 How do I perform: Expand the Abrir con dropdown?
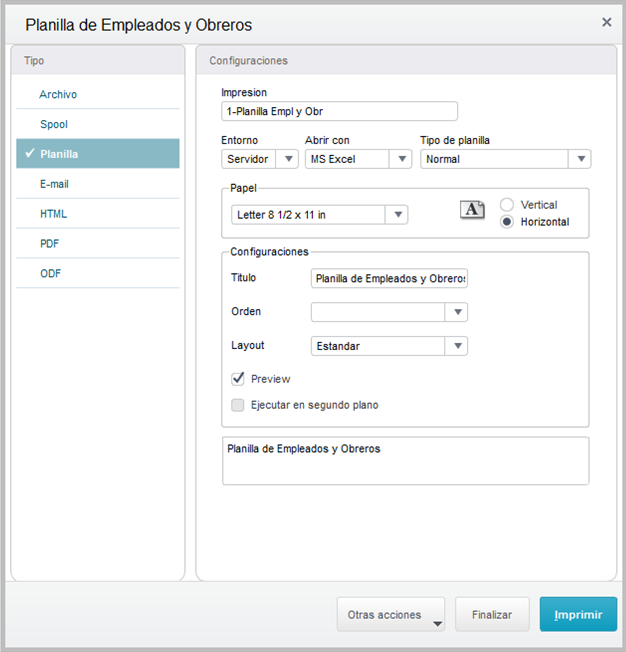(402, 159)
